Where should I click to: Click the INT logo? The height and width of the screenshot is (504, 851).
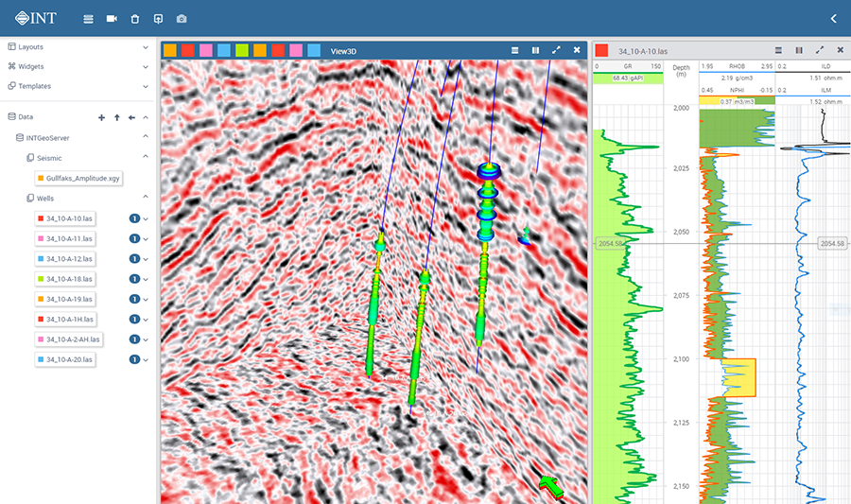36,18
